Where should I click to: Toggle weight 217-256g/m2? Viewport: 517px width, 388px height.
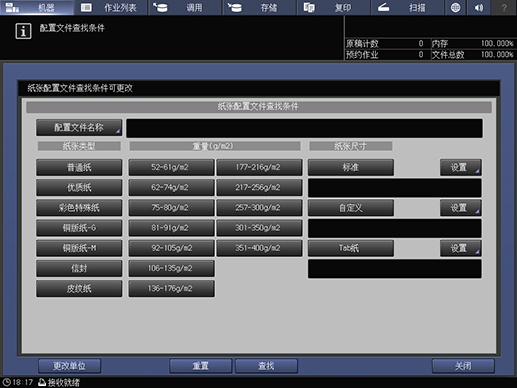pos(259,188)
